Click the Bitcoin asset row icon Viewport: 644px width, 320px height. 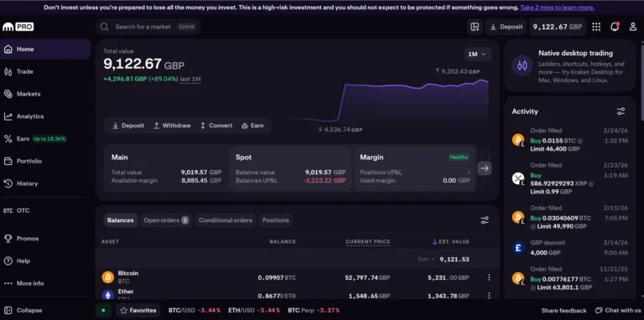click(x=108, y=277)
